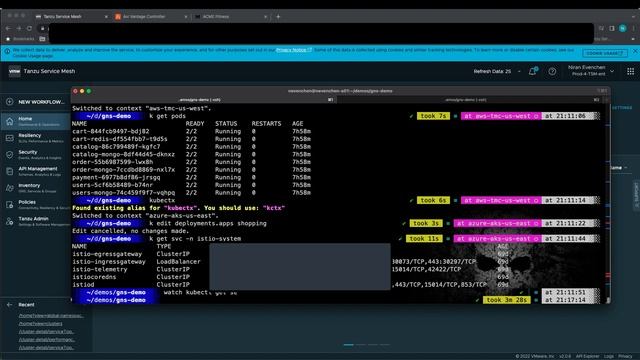The height and width of the screenshot is (360, 640).
Task: Click the Resiliency sidebar icon
Action: (x=10, y=138)
